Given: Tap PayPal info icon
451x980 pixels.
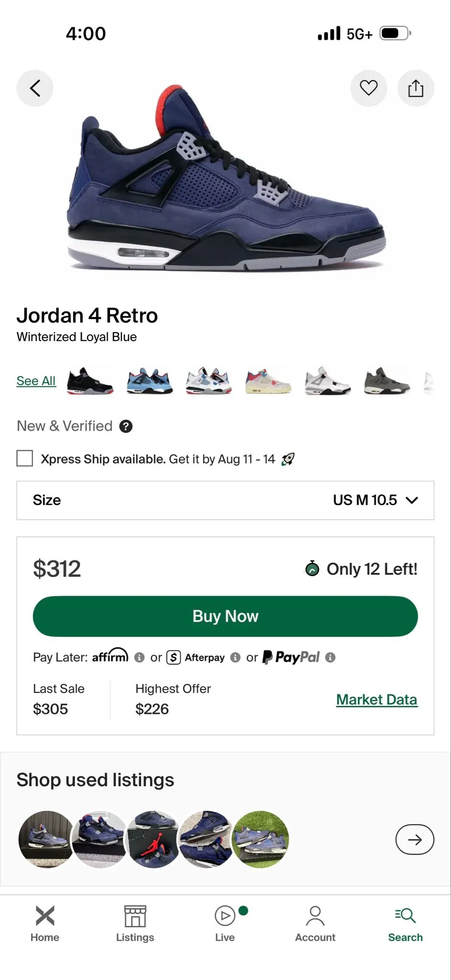Looking at the screenshot, I should 330,657.
